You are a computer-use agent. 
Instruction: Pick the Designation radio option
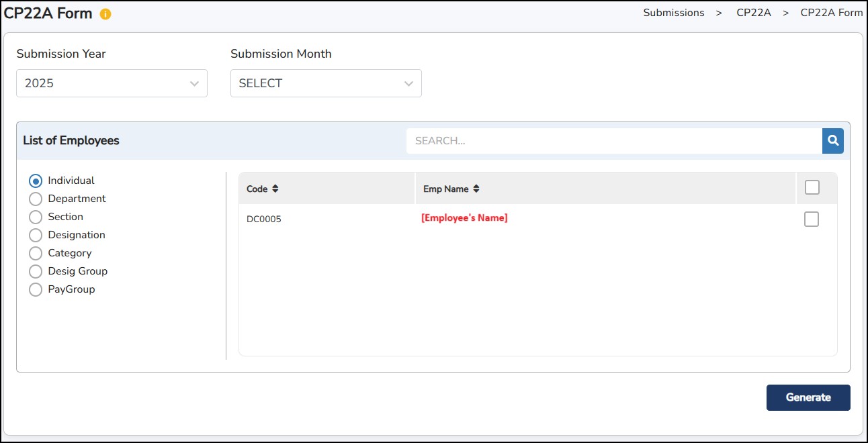(x=36, y=236)
